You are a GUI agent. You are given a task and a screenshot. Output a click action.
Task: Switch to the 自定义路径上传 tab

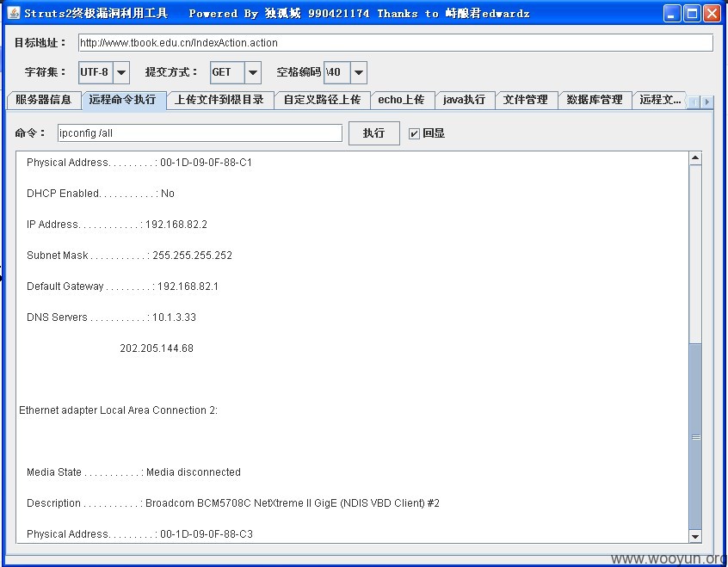(x=322, y=100)
